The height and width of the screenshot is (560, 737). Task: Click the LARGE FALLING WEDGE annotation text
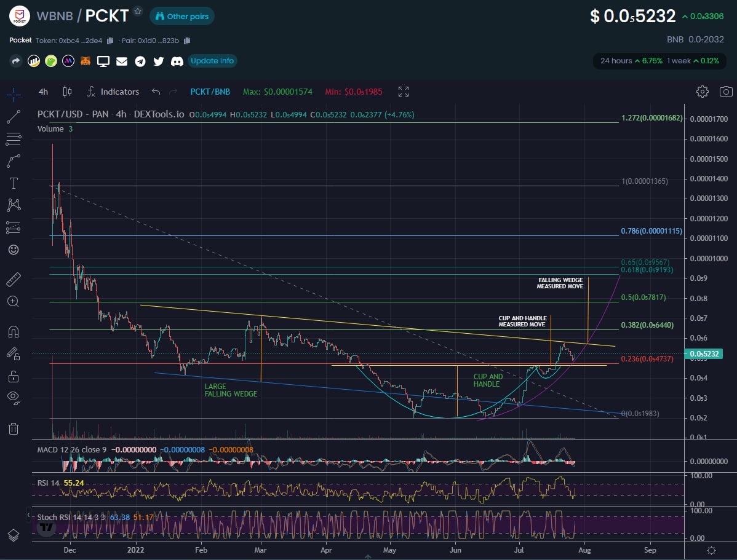click(x=231, y=390)
